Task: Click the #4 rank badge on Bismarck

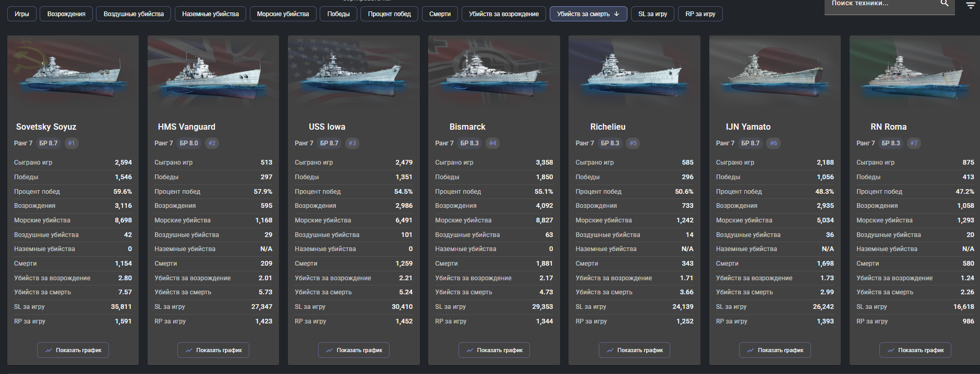Action: click(492, 143)
